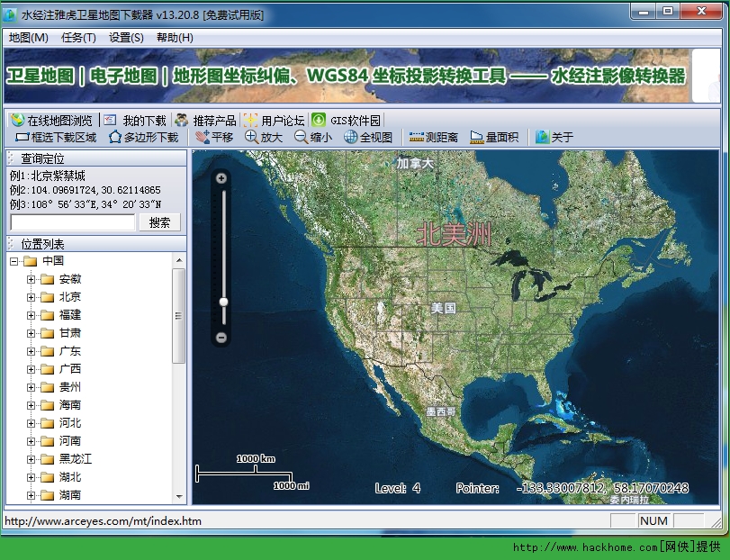Click the arceyes.com URL in status bar

pos(103,521)
